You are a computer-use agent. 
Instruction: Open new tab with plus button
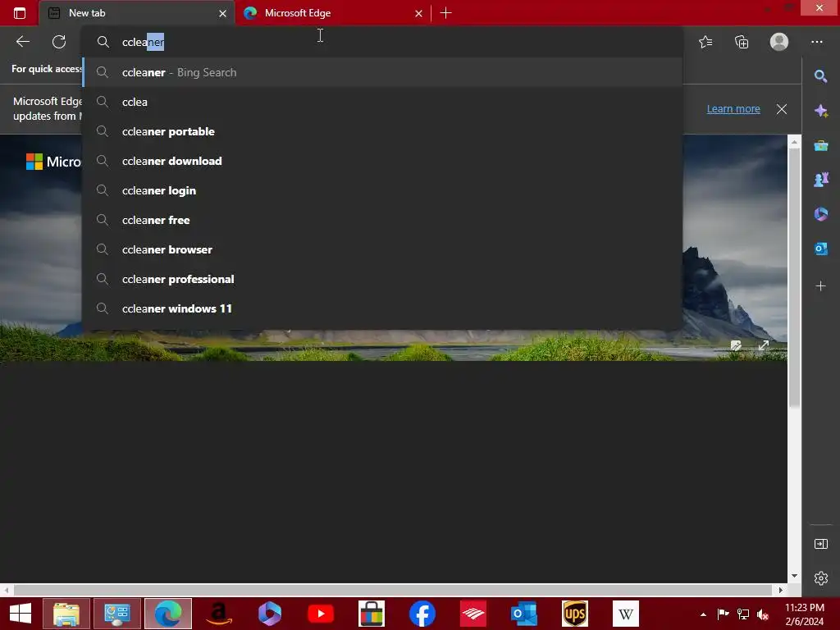(x=445, y=13)
